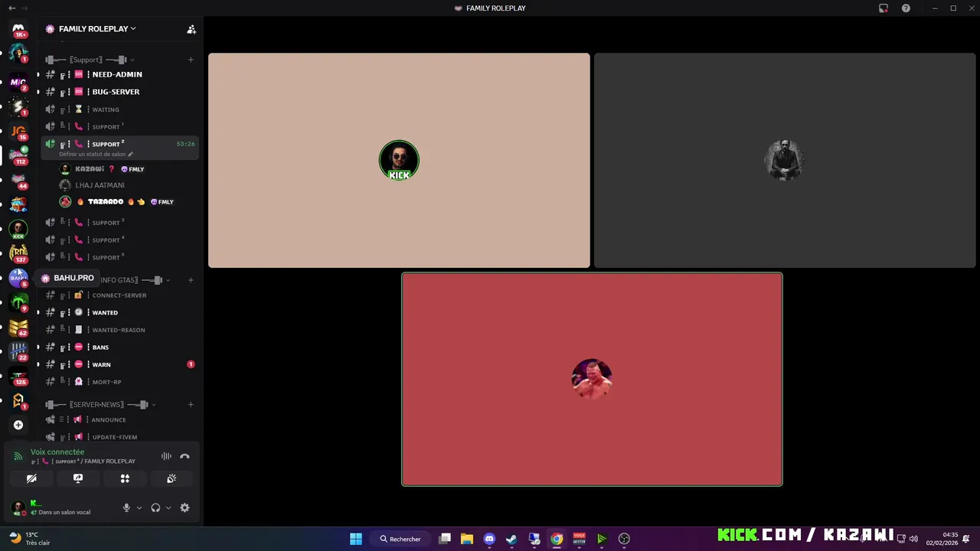Viewport: 980px width, 551px height.
Task: Open the WARN channel with unread badge
Action: click(119, 364)
